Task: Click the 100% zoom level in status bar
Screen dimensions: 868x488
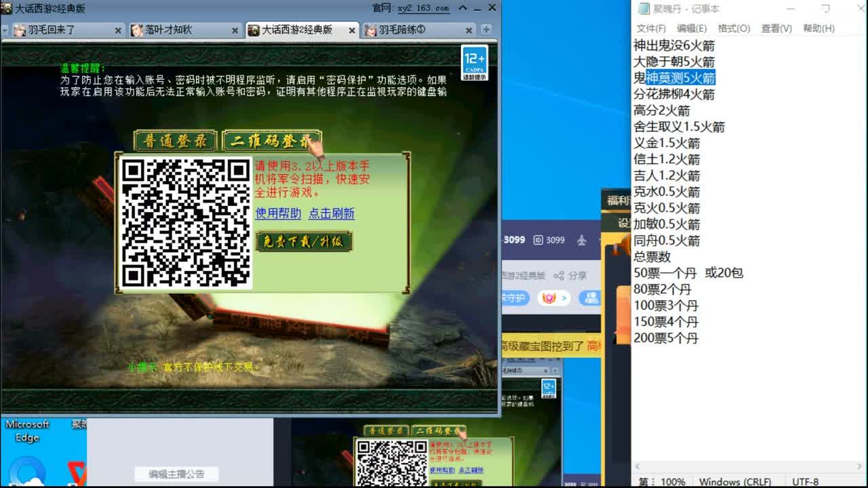Action: pyautogui.click(x=673, y=482)
